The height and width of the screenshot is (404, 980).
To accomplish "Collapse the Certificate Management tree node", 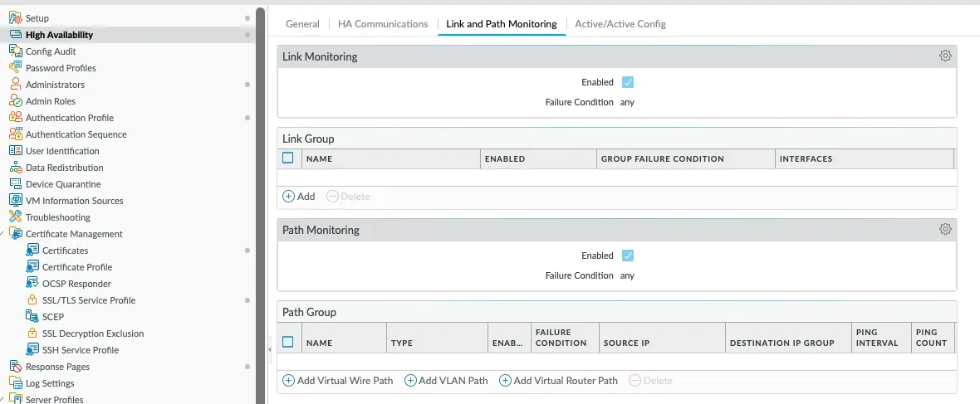I will (x=2, y=234).
